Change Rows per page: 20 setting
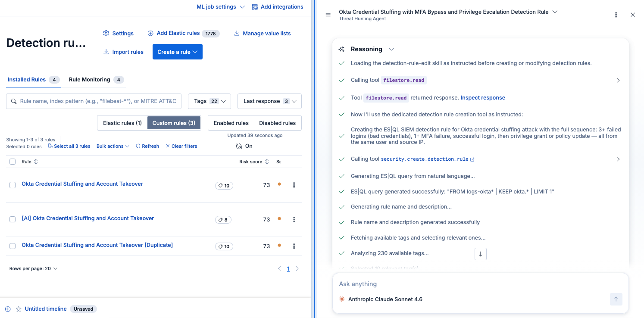This screenshot has height=318, width=644. [33, 268]
